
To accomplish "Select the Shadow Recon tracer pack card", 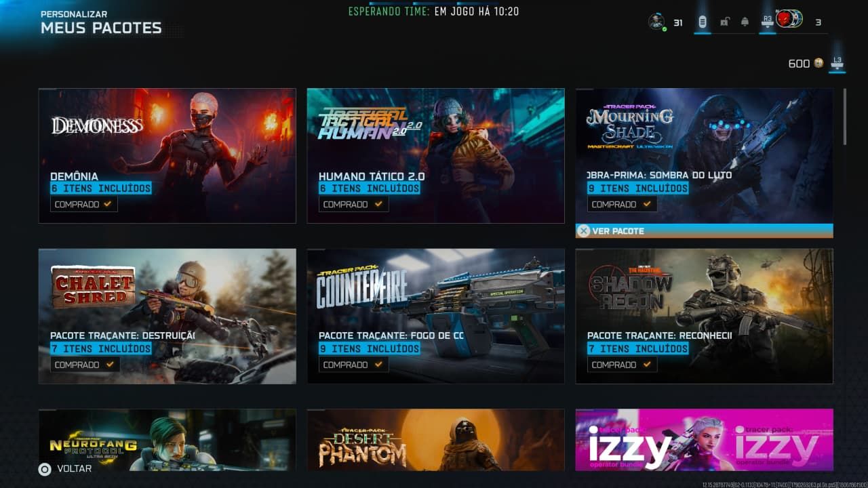I will (x=704, y=316).
